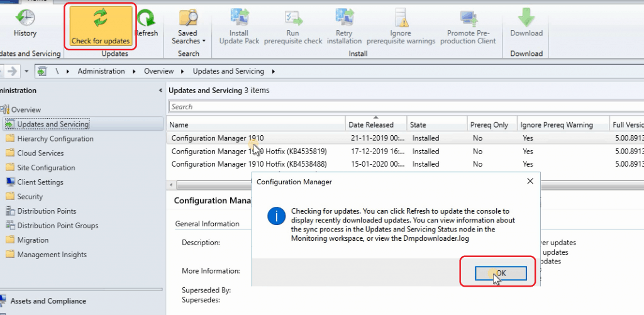Click OK in Configuration Manager dialog
The height and width of the screenshot is (315, 644).
coord(501,273)
